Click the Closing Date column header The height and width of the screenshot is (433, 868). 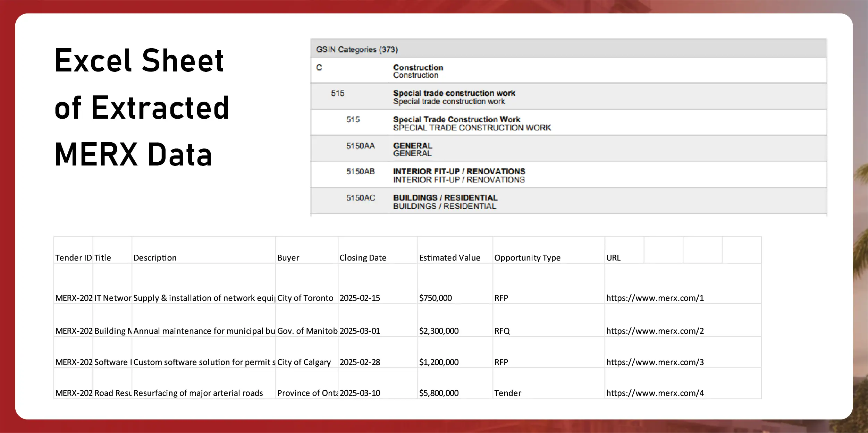pyautogui.click(x=363, y=258)
